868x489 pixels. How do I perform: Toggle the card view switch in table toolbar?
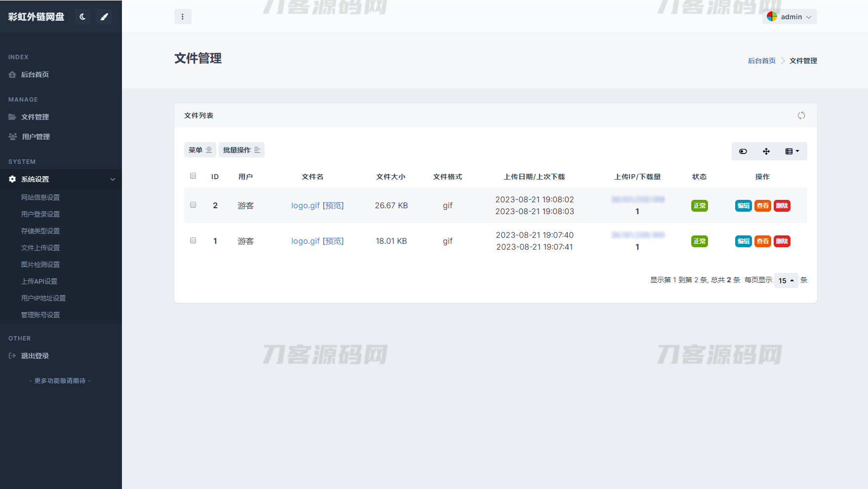tap(743, 151)
